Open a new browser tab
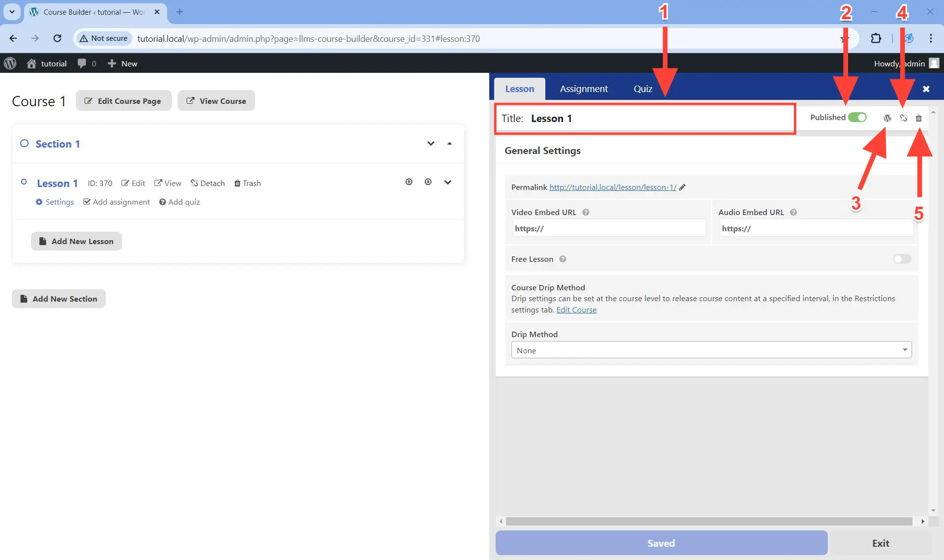The image size is (944, 560). 180,12
